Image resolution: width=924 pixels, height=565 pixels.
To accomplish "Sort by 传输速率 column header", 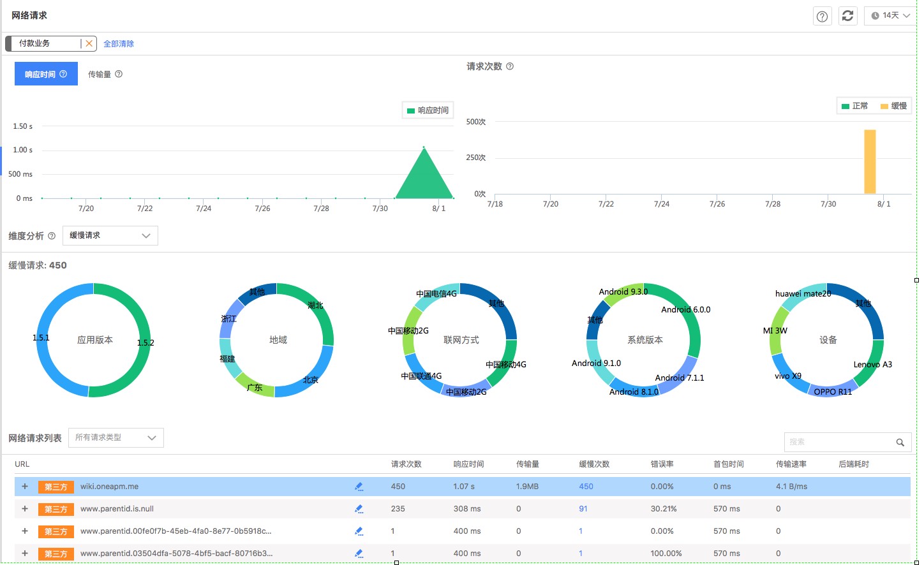I will pos(791,464).
